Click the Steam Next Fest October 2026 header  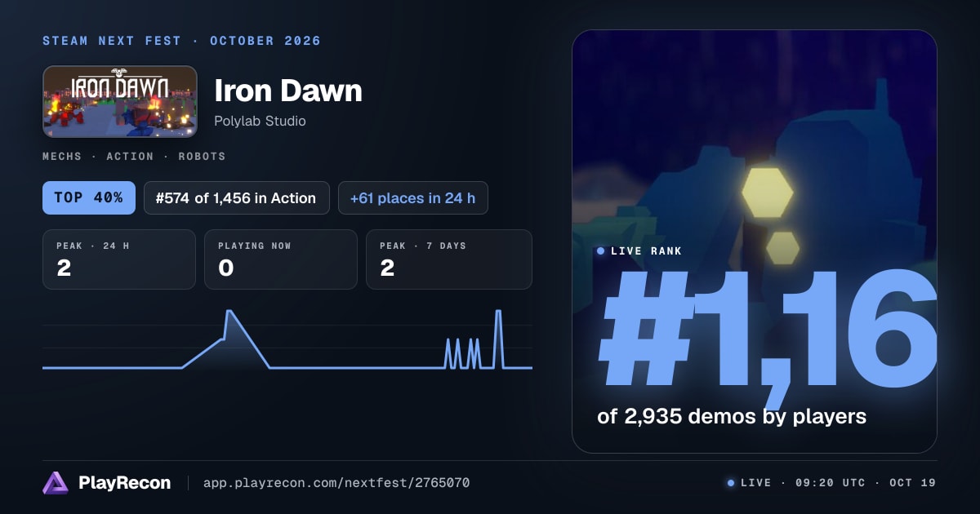pos(181,41)
